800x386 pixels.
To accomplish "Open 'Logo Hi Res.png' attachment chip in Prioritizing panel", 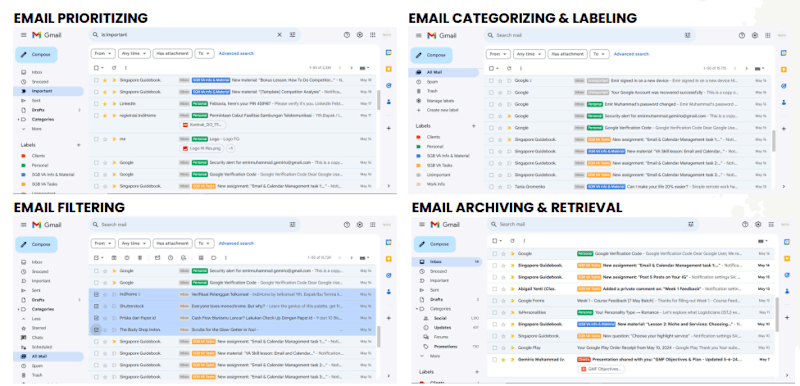I will point(203,148).
